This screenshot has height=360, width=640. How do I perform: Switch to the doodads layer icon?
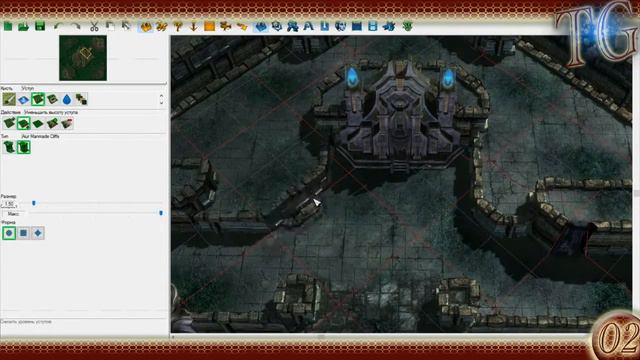[x=162, y=27]
